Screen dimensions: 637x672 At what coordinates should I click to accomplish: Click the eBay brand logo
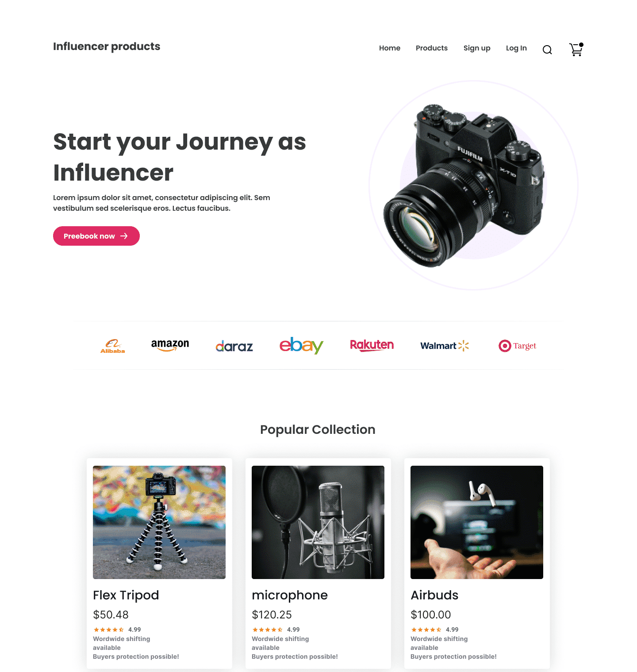point(301,345)
